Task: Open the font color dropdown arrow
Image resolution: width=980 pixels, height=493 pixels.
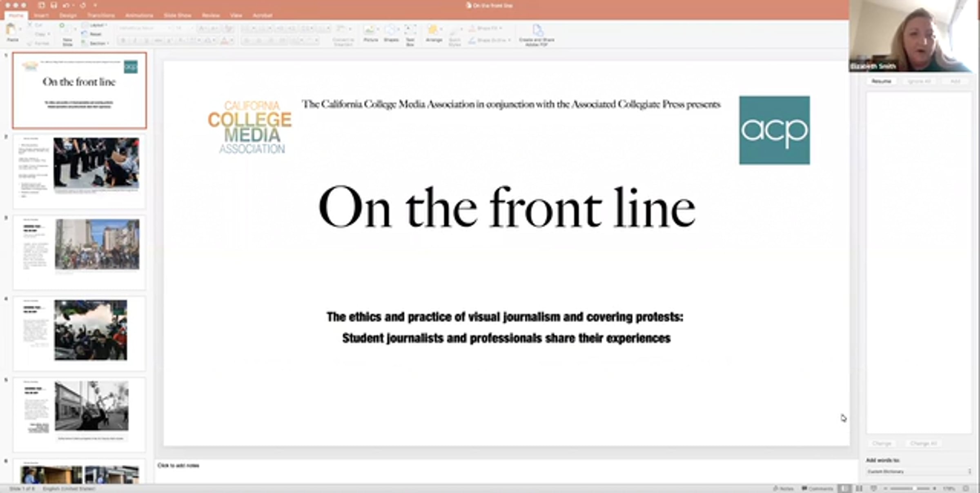Action: click(231, 40)
